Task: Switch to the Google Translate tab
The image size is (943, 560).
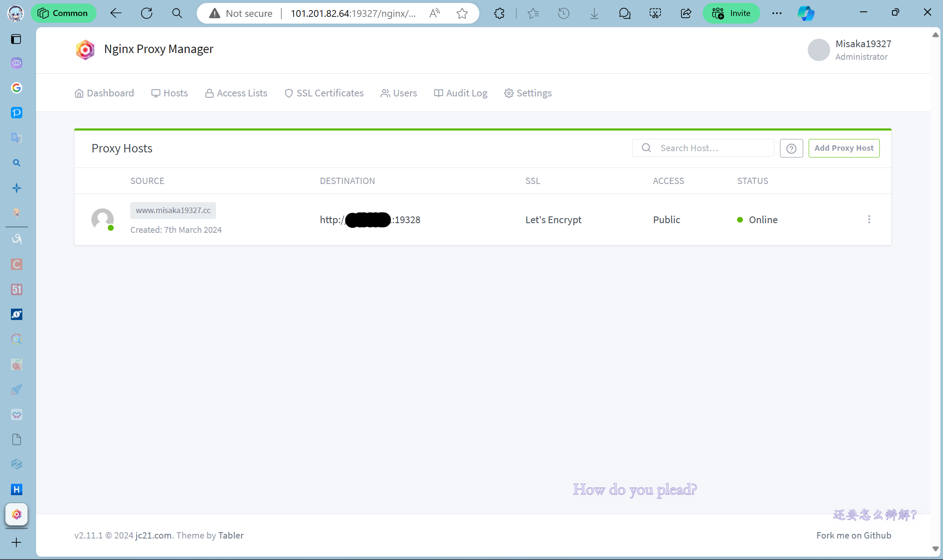Action: point(16,138)
